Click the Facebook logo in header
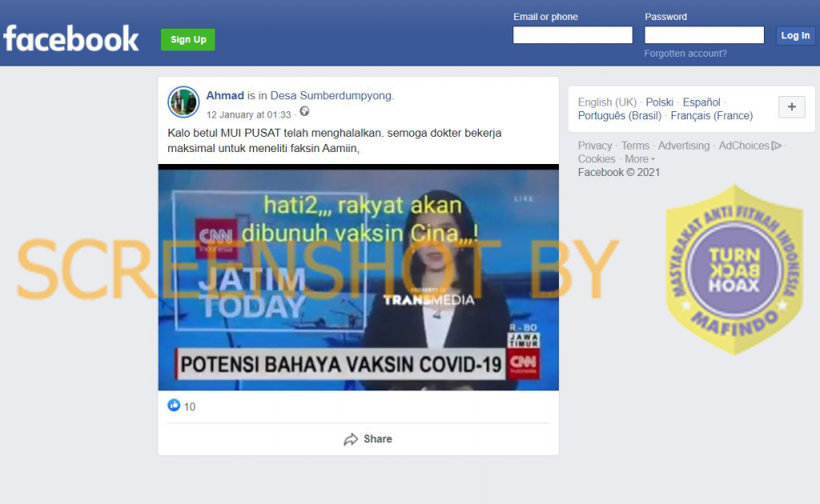The image size is (820, 504). (x=71, y=38)
